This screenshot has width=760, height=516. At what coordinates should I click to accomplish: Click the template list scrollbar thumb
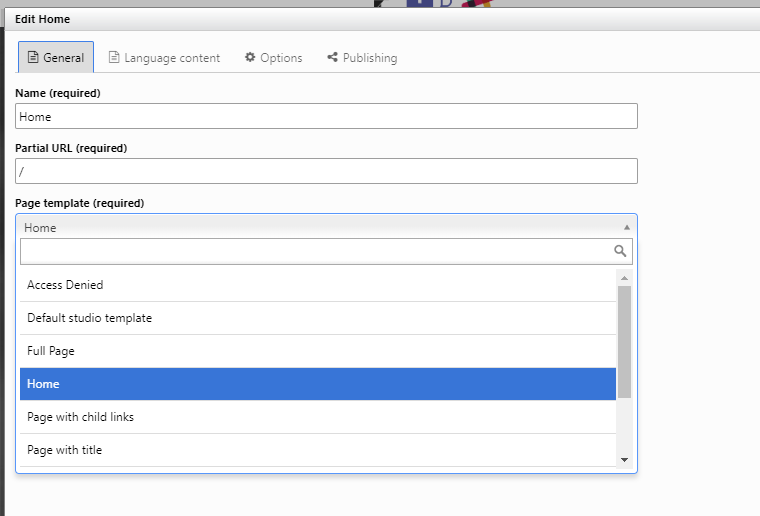(624, 342)
